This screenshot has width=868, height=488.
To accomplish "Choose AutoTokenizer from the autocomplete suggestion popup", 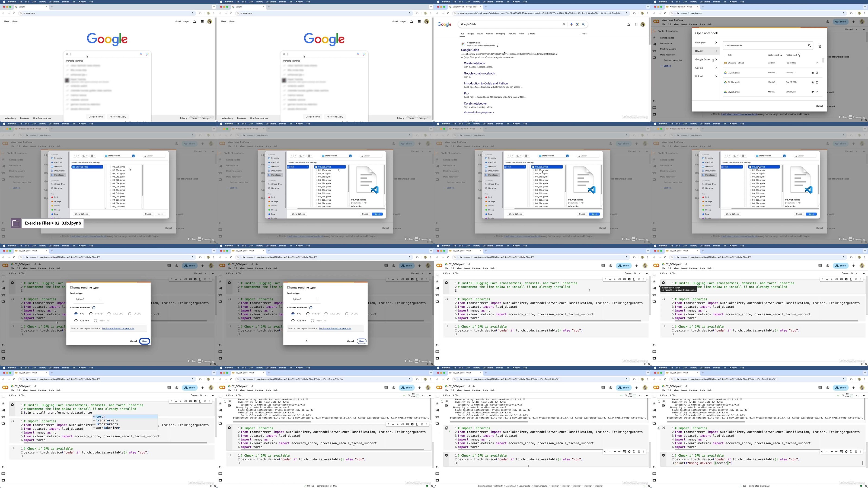I will tap(108, 428).
